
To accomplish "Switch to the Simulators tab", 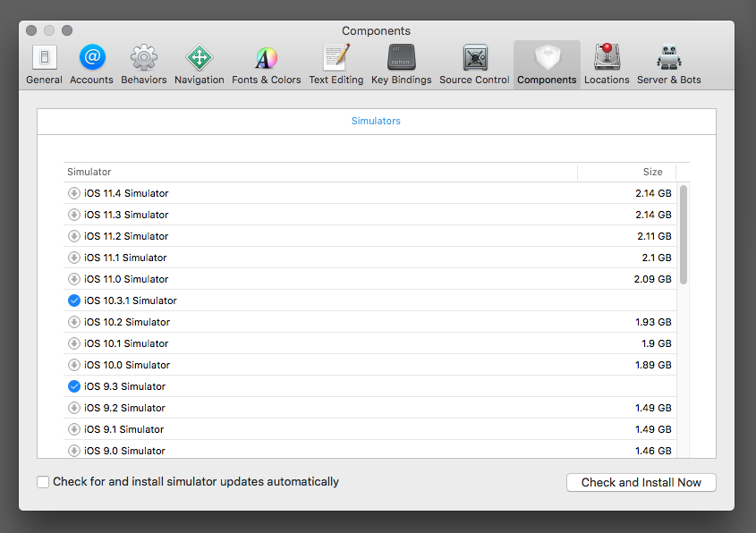I will pyautogui.click(x=376, y=121).
